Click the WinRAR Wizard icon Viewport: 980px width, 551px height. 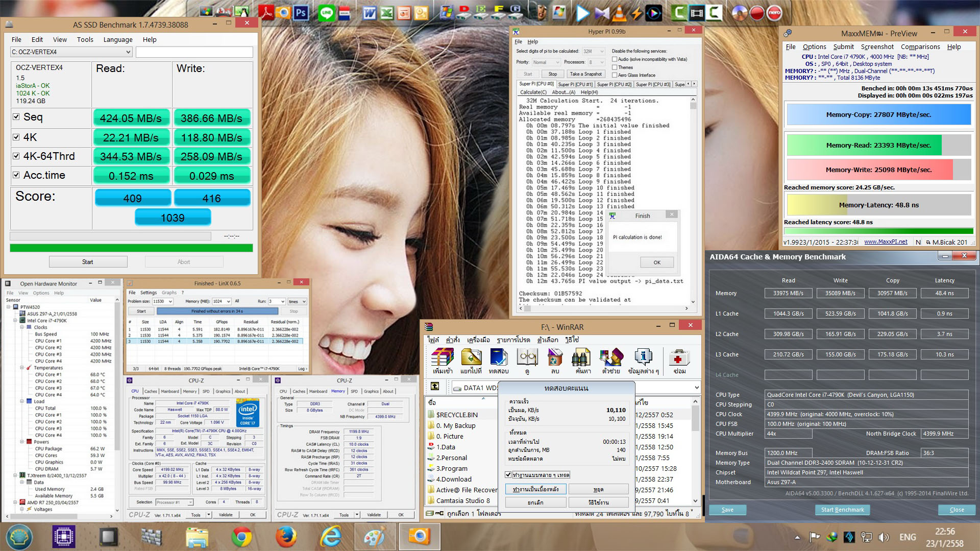[x=611, y=358]
